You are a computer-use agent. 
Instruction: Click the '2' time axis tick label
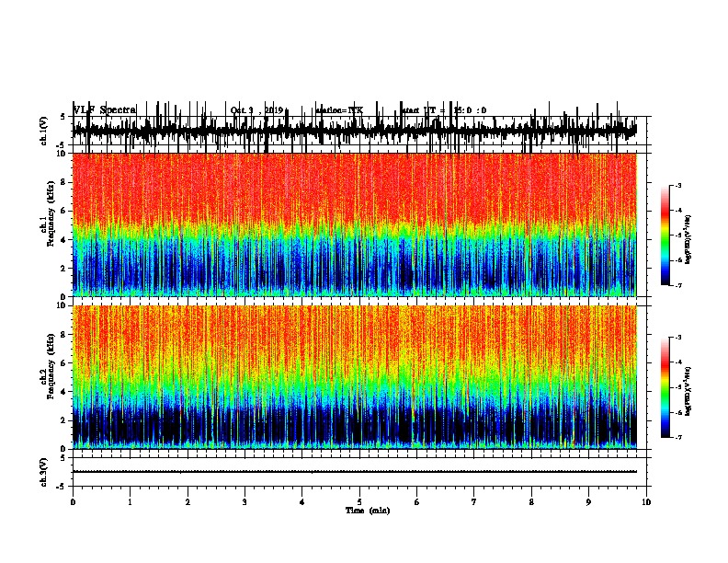point(188,502)
